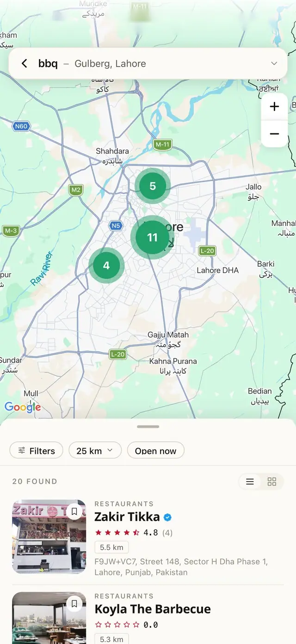Tap the back arrow in the search bar

click(25, 63)
